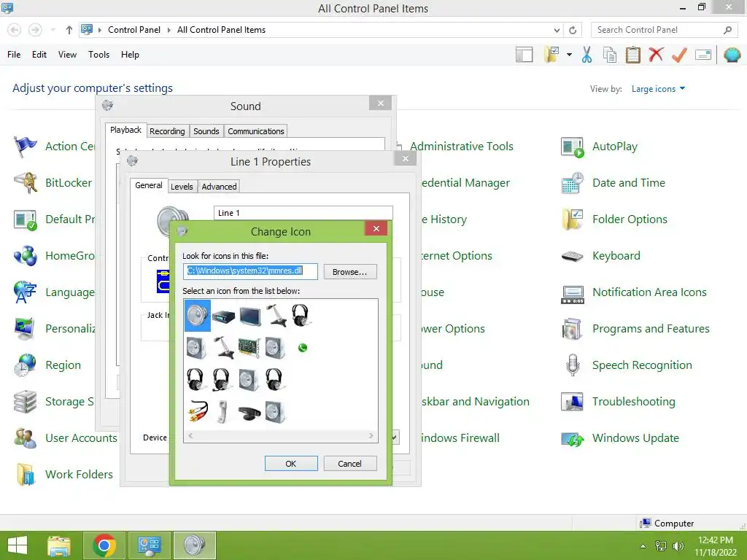747x560 pixels.
Task: Switch to Levels tab in Line 1 Properties
Action: pyautogui.click(x=182, y=187)
